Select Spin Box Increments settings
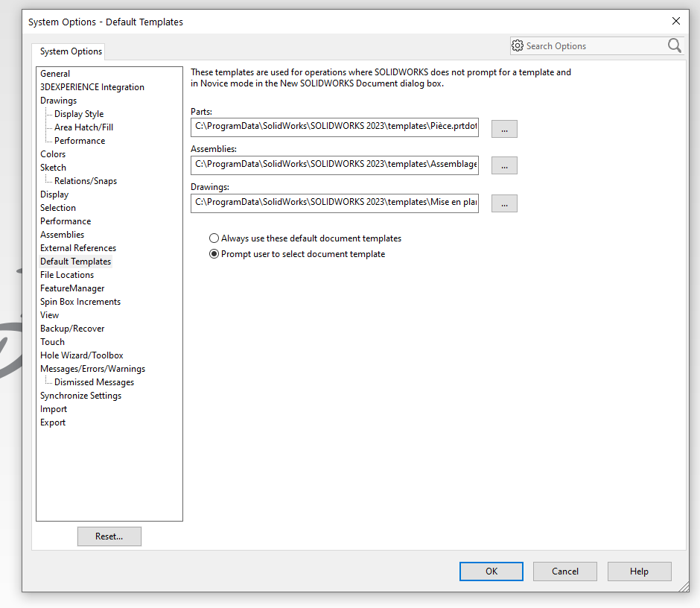This screenshot has width=700, height=608. tap(80, 301)
